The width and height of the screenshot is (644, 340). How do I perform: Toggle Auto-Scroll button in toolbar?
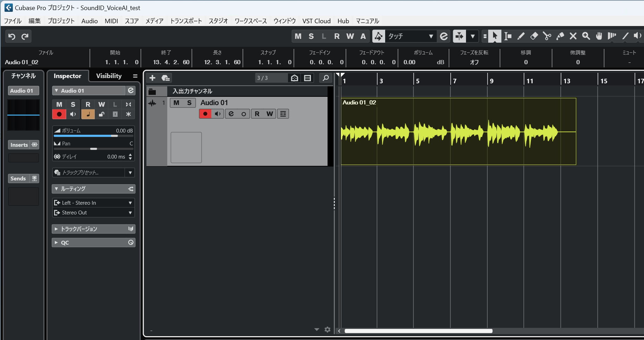click(459, 36)
